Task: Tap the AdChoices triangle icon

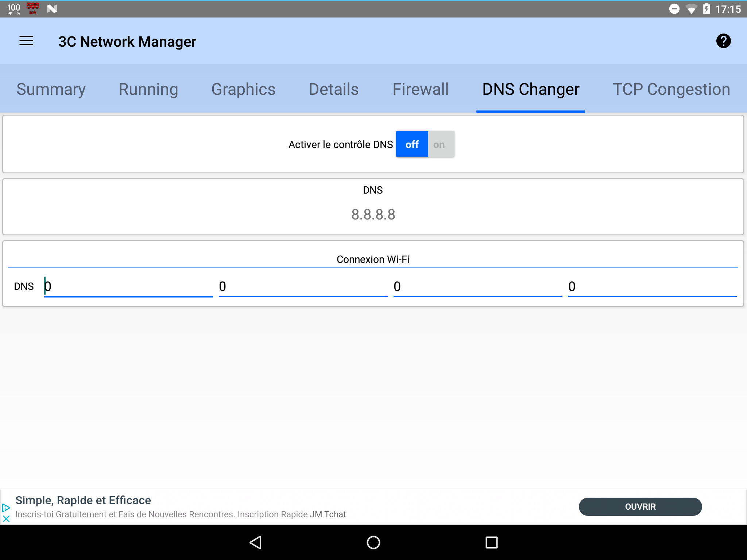Action: [6, 507]
